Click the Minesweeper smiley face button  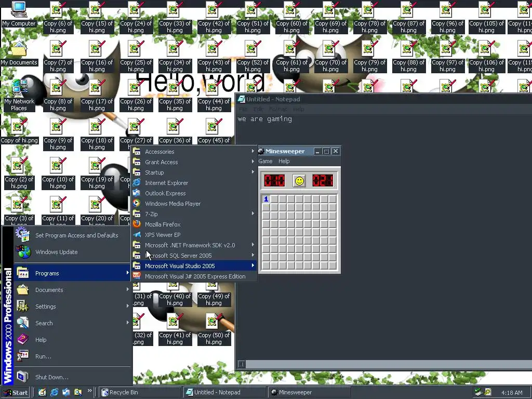[x=299, y=181]
